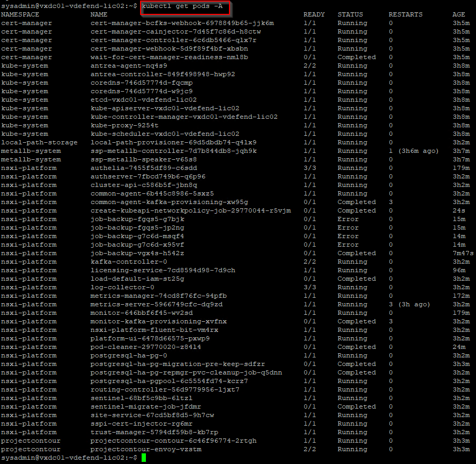This screenshot has height=464, width=476.
Task: Click the NAME column header
Action: (x=99, y=14)
